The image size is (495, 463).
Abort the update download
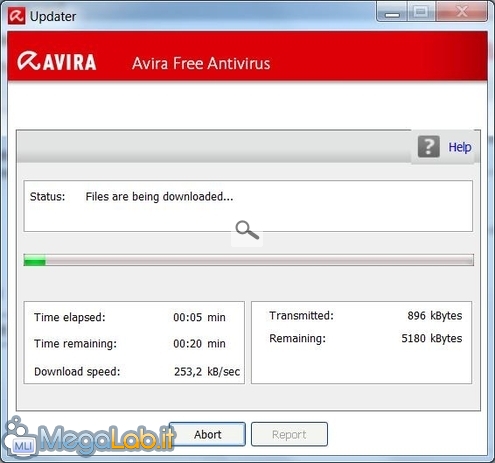207,434
